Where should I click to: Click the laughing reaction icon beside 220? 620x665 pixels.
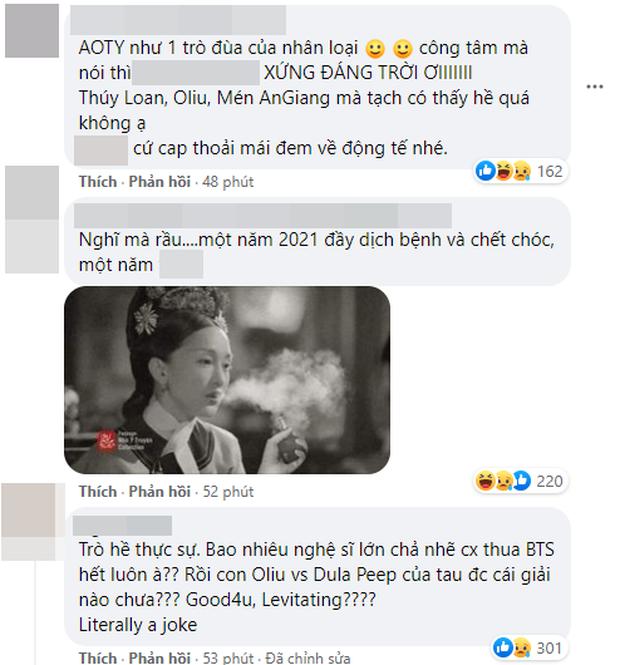coord(485,481)
